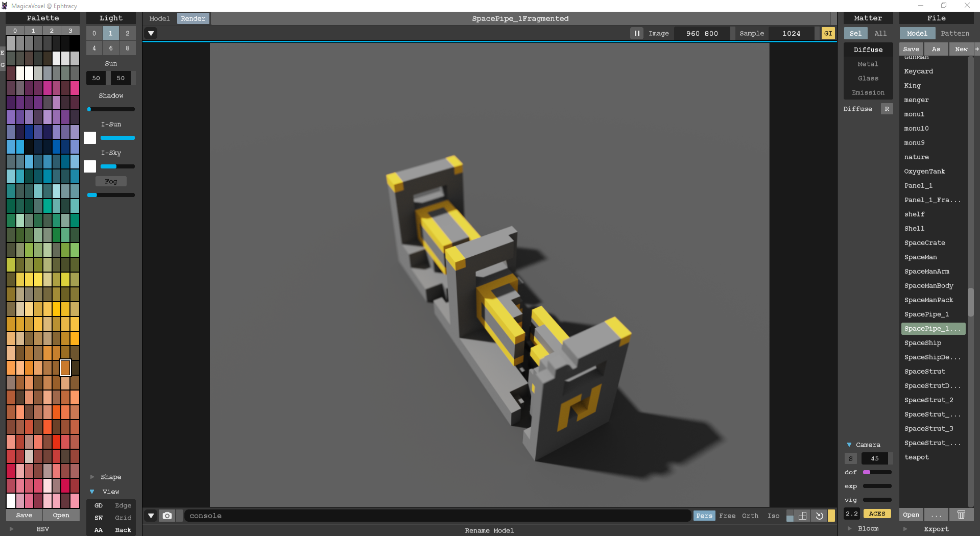Click the I-Sky intensity slider
The image size is (980, 536).
click(117, 166)
